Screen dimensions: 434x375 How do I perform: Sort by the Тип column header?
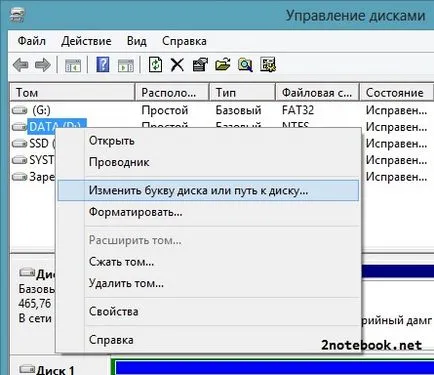click(242, 92)
